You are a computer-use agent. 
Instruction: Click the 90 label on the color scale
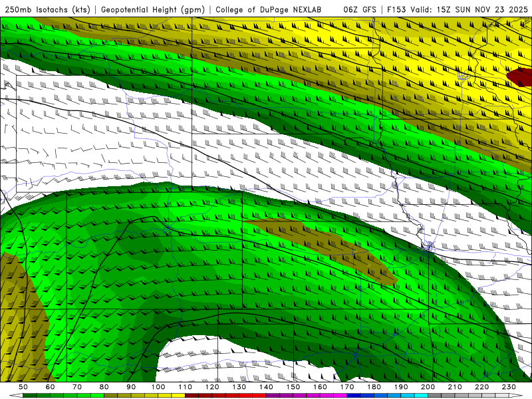[x=131, y=387]
